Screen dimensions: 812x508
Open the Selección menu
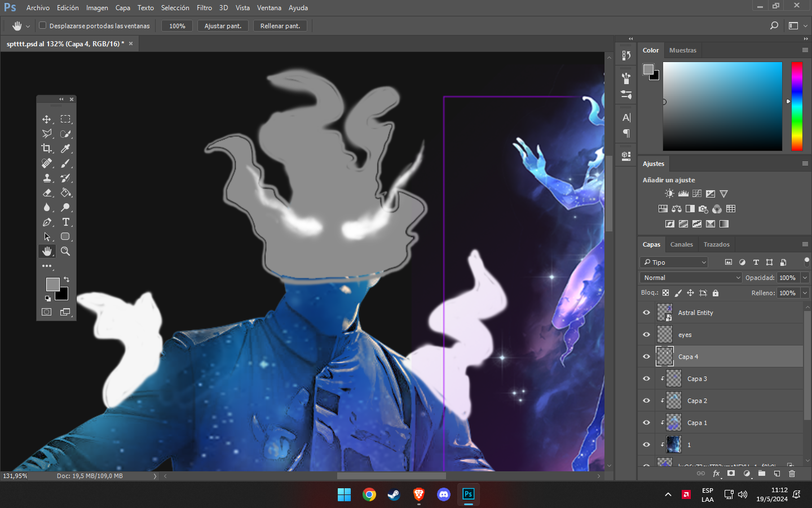click(175, 8)
